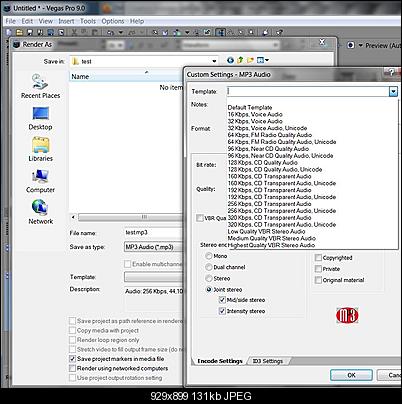This screenshot has width=402, height=404.
Task: Open the Auto Ripple mode dropdown arrow
Action: pos(187,32)
